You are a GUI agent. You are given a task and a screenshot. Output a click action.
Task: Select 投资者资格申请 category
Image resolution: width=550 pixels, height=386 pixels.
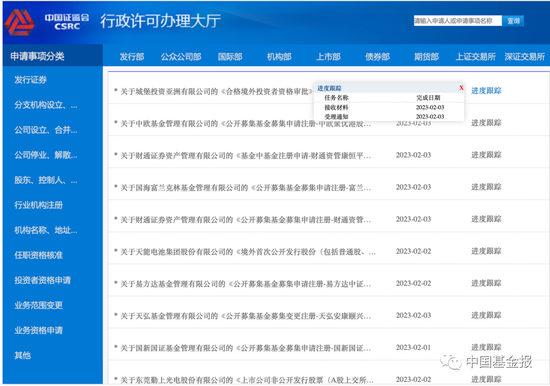pyautogui.click(x=42, y=280)
